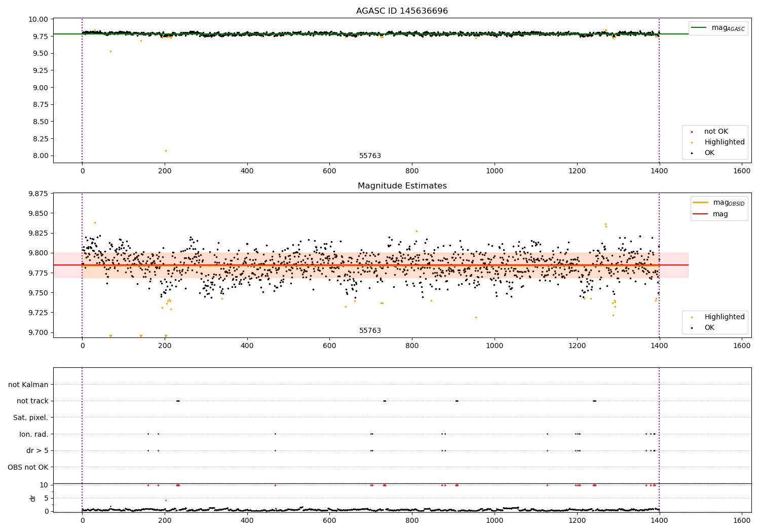Click the 'dr > 5' row label
The width and height of the screenshot is (760, 532).
pyautogui.click(x=37, y=450)
